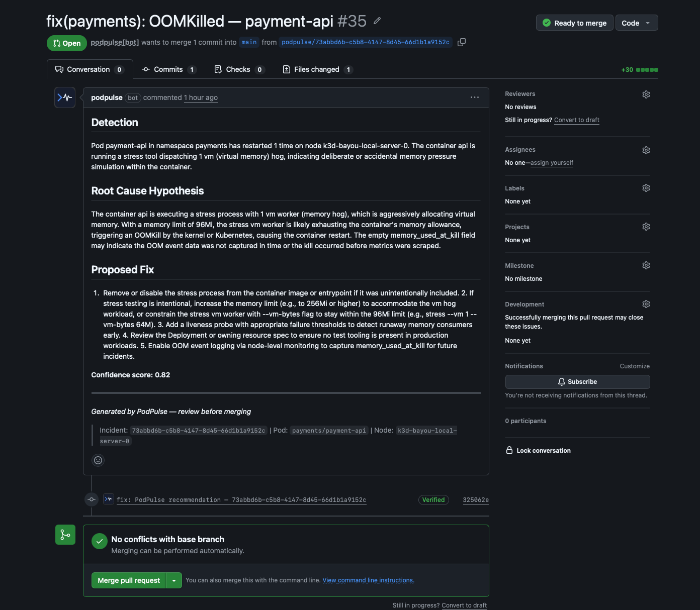Open View command line instructions link

[x=368, y=580]
